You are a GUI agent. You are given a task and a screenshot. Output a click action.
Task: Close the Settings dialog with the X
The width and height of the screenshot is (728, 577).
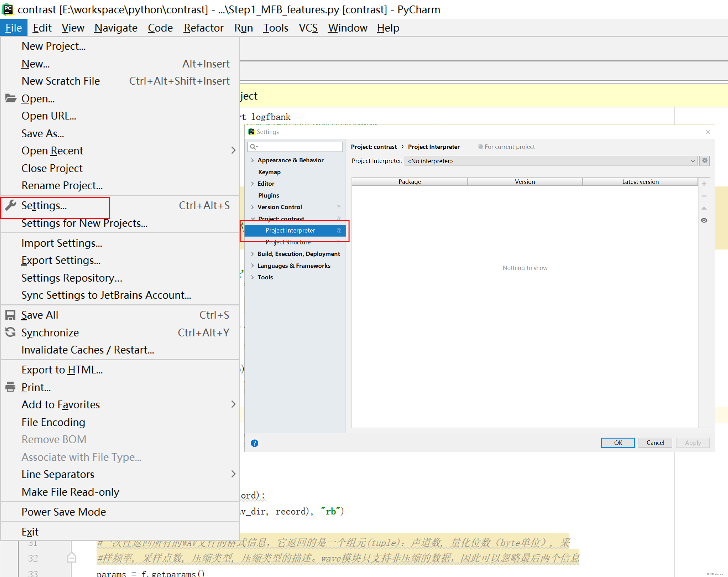tap(708, 132)
